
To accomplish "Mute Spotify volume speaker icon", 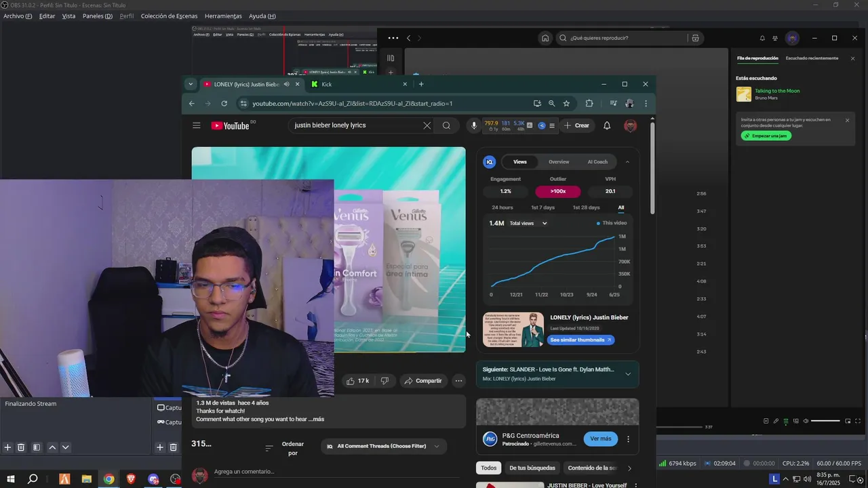I will pos(806,421).
